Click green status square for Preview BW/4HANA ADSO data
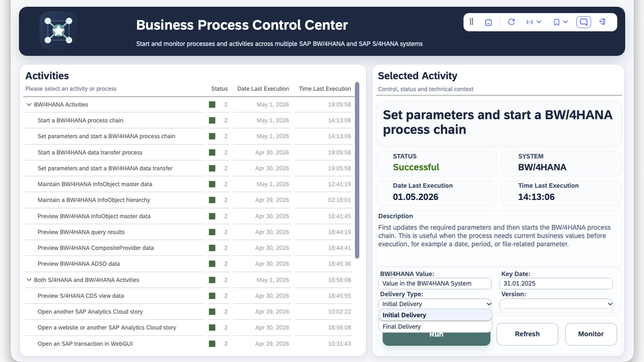 pyautogui.click(x=212, y=264)
